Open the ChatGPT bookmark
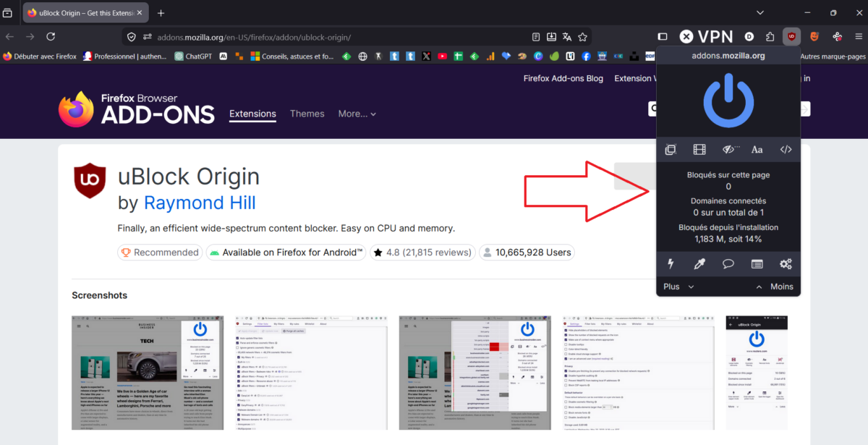The image size is (868, 445). click(193, 56)
